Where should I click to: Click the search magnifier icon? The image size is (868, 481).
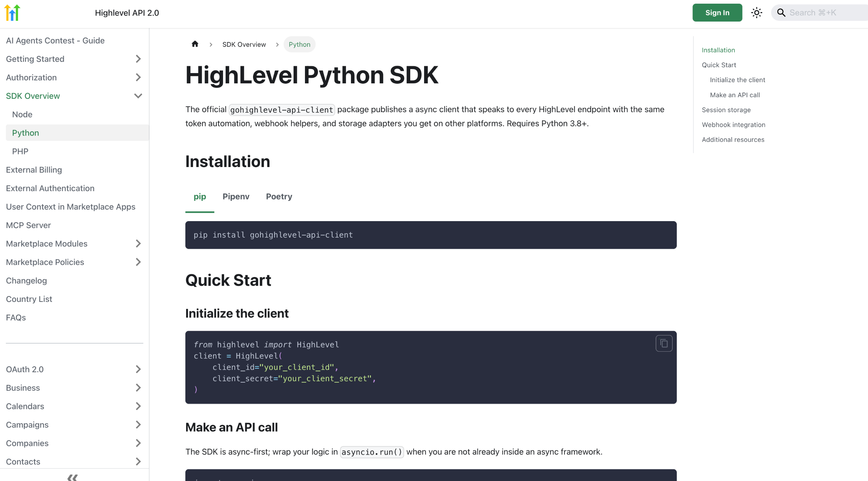click(x=781, y=13)
